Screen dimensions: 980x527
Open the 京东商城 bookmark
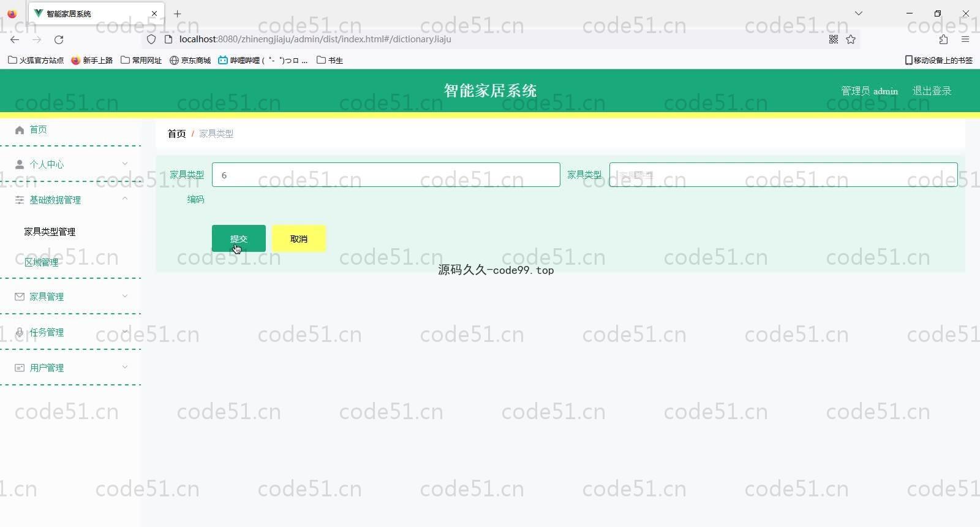190,60
